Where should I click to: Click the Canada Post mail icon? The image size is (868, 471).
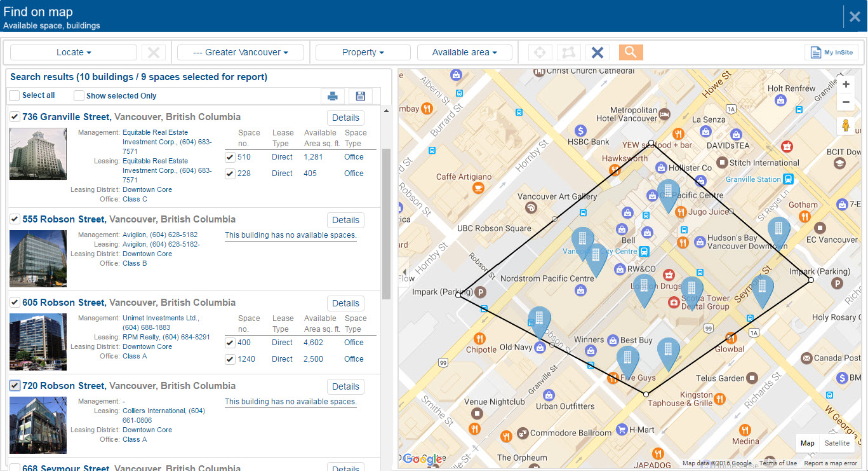pyautogui.click(x=806, y=358)
